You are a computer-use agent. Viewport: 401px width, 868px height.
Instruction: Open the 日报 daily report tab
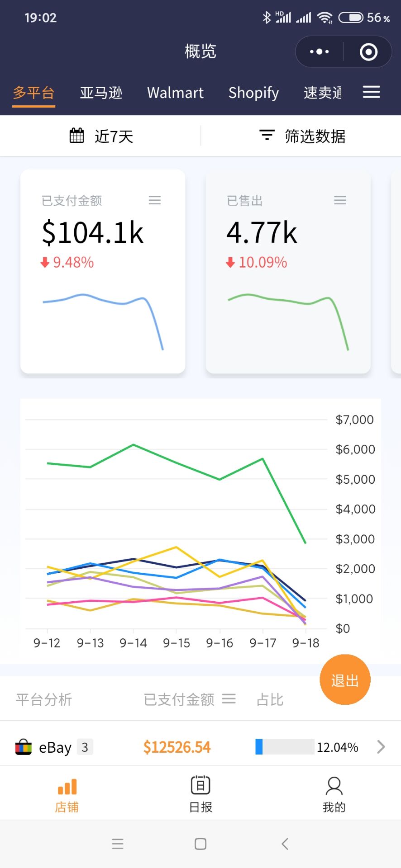200,794
